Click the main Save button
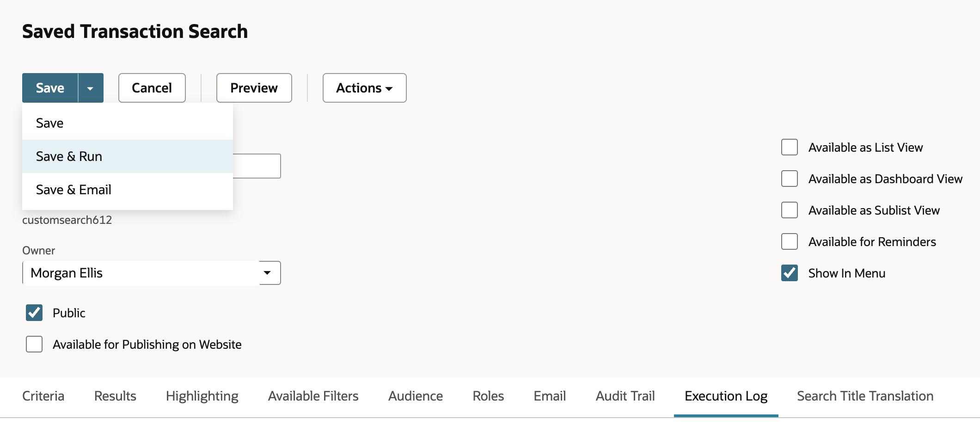This screenshot has width=980, height=432. click(50, 88)
